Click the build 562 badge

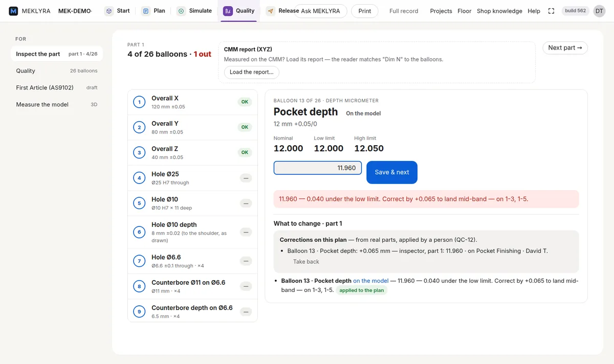click(576, 11)
